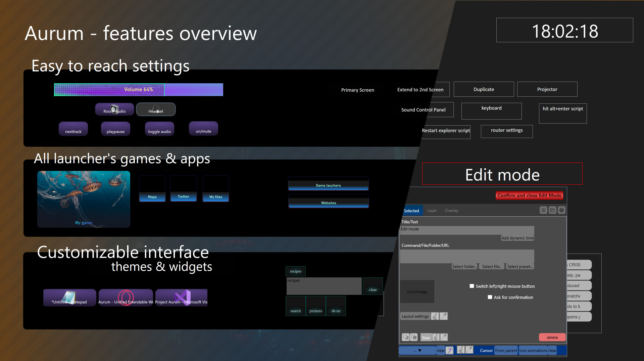Adjust the Volume 64% slider
Screen dimensions: 644x361
click(138, 89)
